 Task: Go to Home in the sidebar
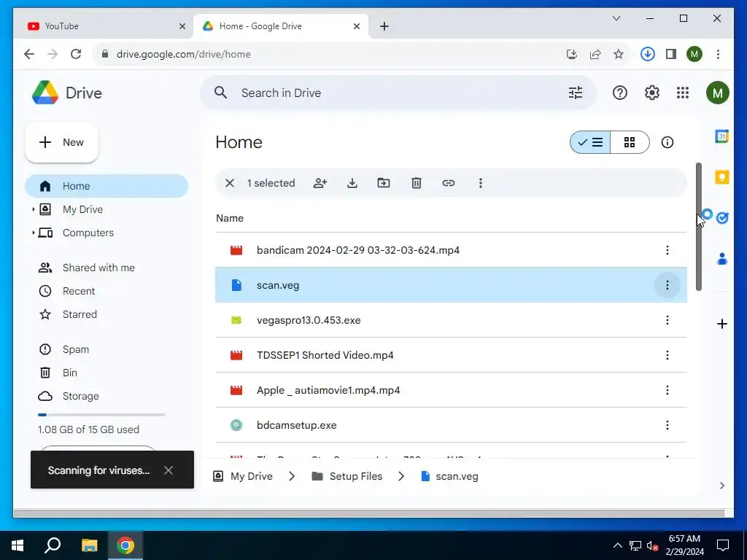pos(107,186)
